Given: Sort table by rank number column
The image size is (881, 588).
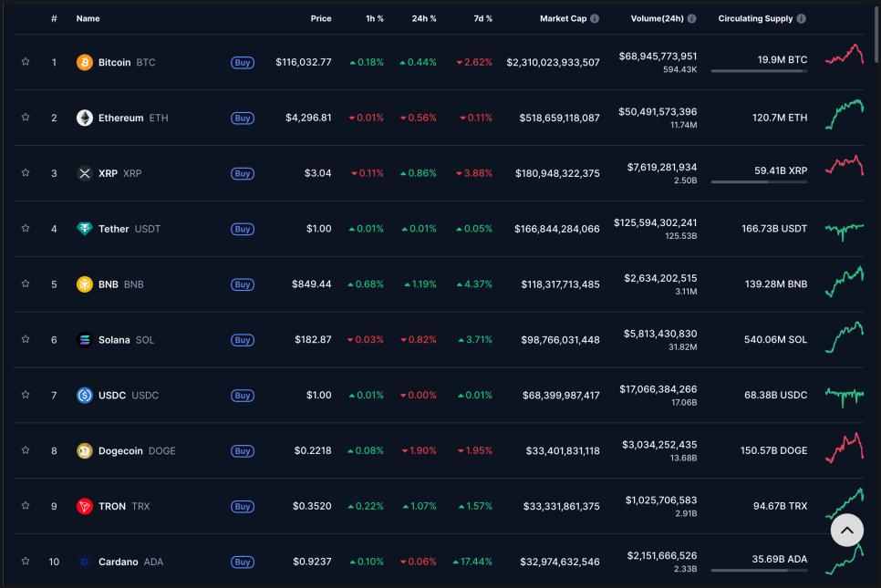Looking at the screenshot, I should [54, 18].
